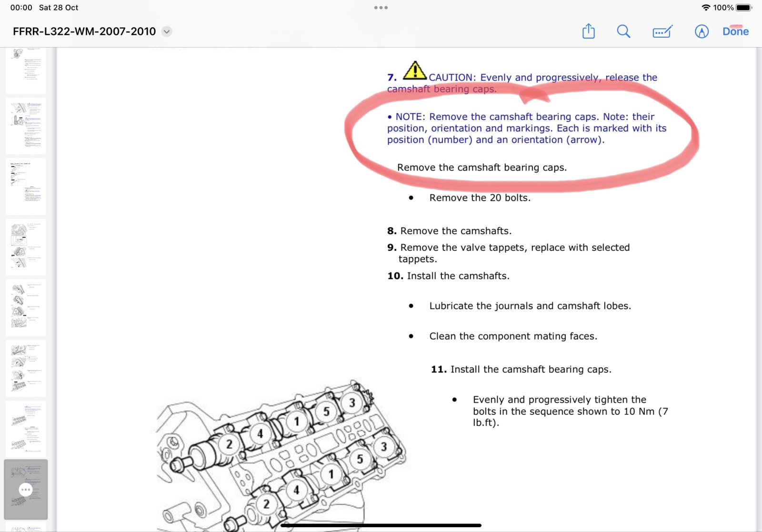This screenshot has width=762, height=532.
Task: Tap Done to finish viewing
Action: [x=735, y=31]
